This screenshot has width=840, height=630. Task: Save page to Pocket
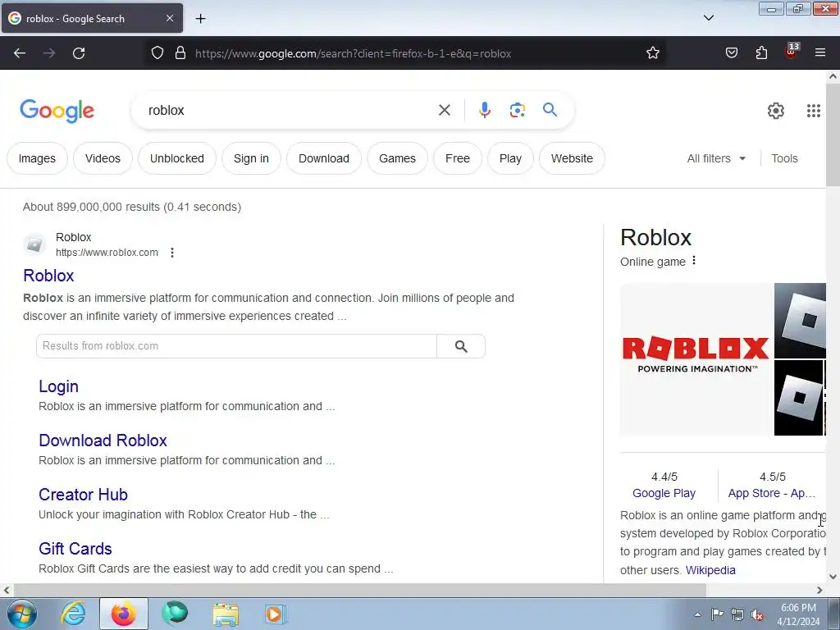pyautogui.click(x=732, y=53)
